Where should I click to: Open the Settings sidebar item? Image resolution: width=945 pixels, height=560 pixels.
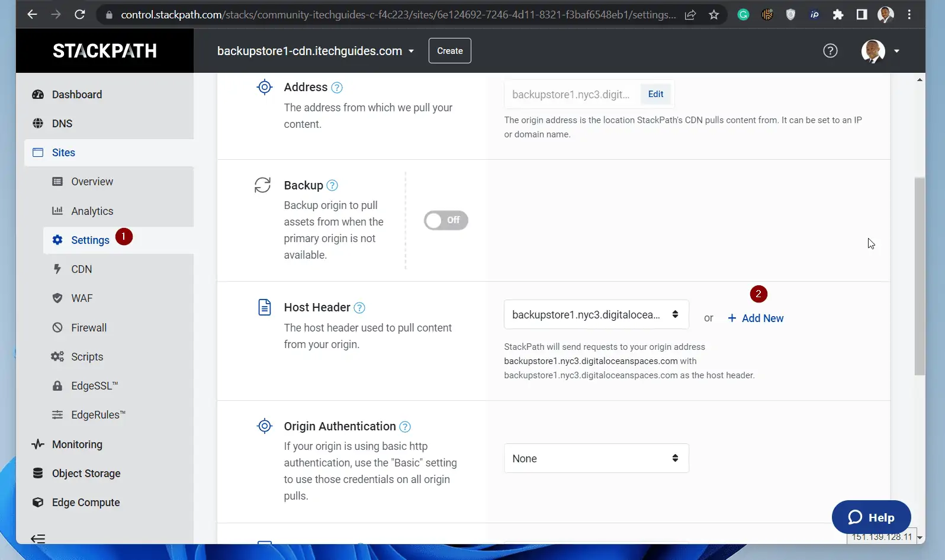click(x=118, y=240)
